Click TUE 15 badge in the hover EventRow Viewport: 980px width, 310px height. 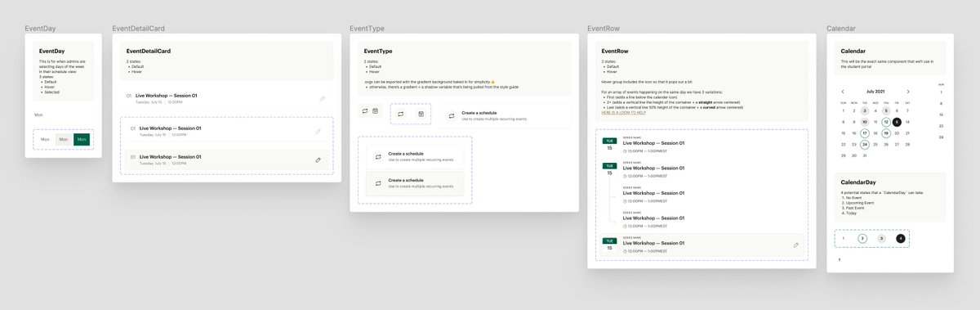(x=609, y=244)
